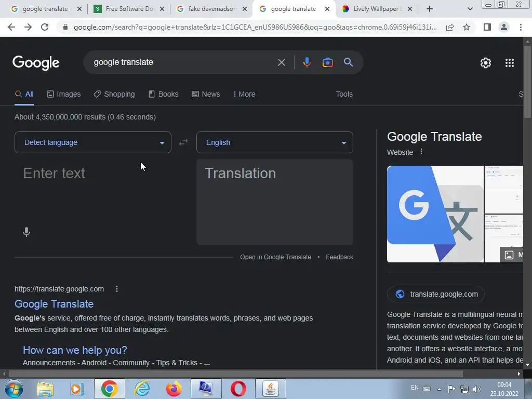Screen dimensions: 532x399
Task: Reload the current page
Action: pyautogui.click(x=45, y=27)
